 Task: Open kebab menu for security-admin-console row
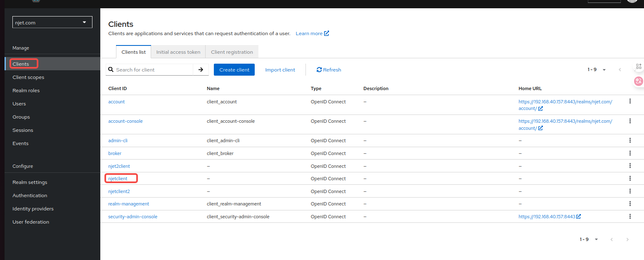point(630,217)
